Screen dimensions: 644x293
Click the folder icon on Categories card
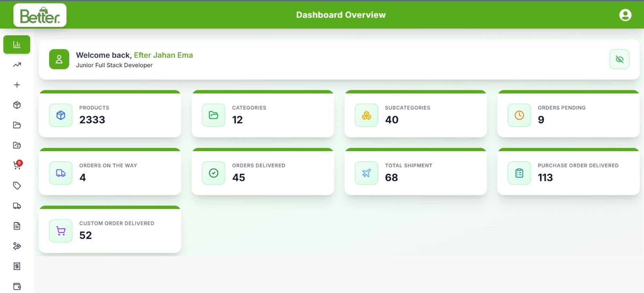point(214,115)
